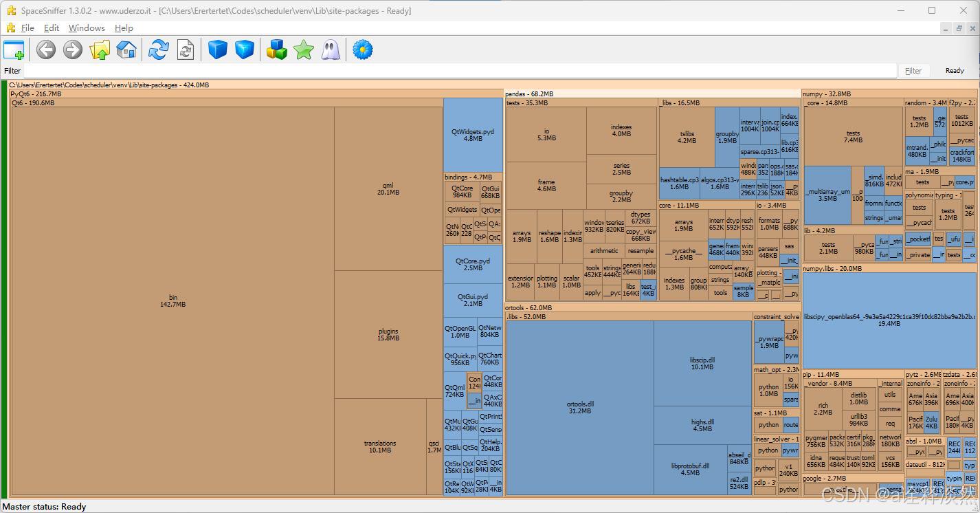Go forward with the right arrow
This screenshot has width=980, height=513.
coord(73,50)
